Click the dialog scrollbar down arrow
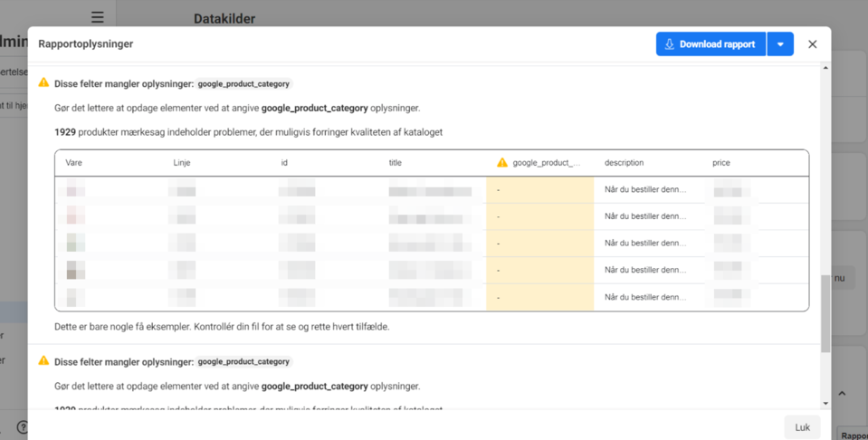This screenshot has width=868, height=440. [x=825, y=404]
